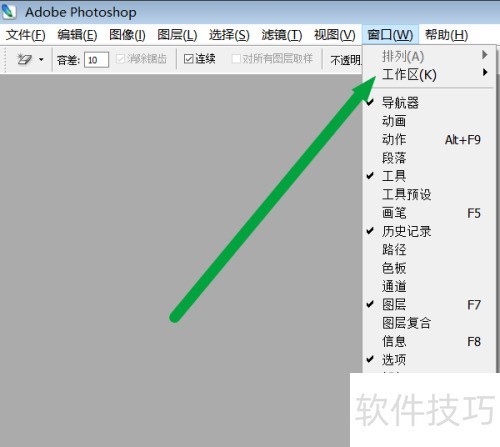The width and height of the screenshot is (500, 447).
Task: Open the 滤镜(T) menu
Action: (x=282, y=35)
